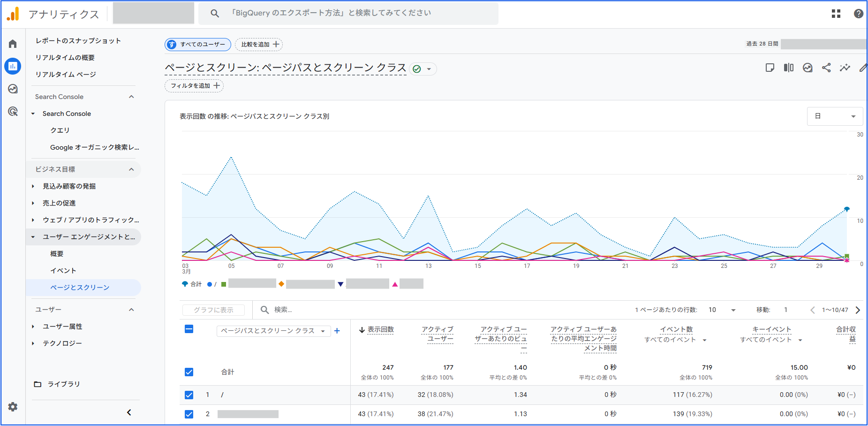Expand ユーザー属性 tree item
The height and width of the screenshot is (426, 868).
pos(33,327)
